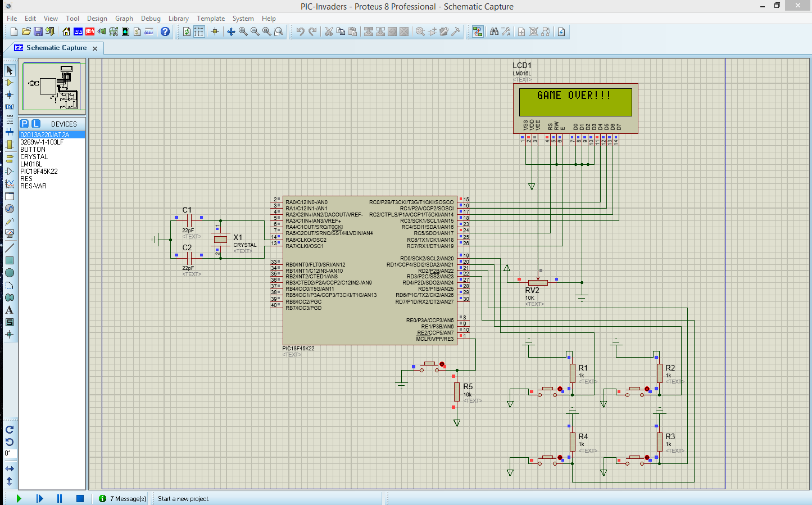812x505 pixels.
Task: Select CRYSTAL in devices list
Action: 34,157
